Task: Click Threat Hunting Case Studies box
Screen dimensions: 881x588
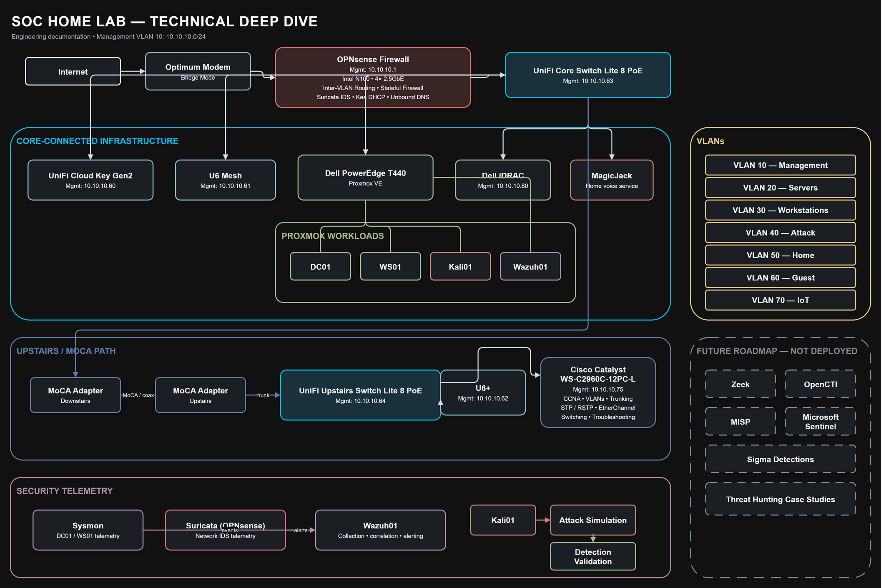Action: pyautogui.click(x=781, y=499)
